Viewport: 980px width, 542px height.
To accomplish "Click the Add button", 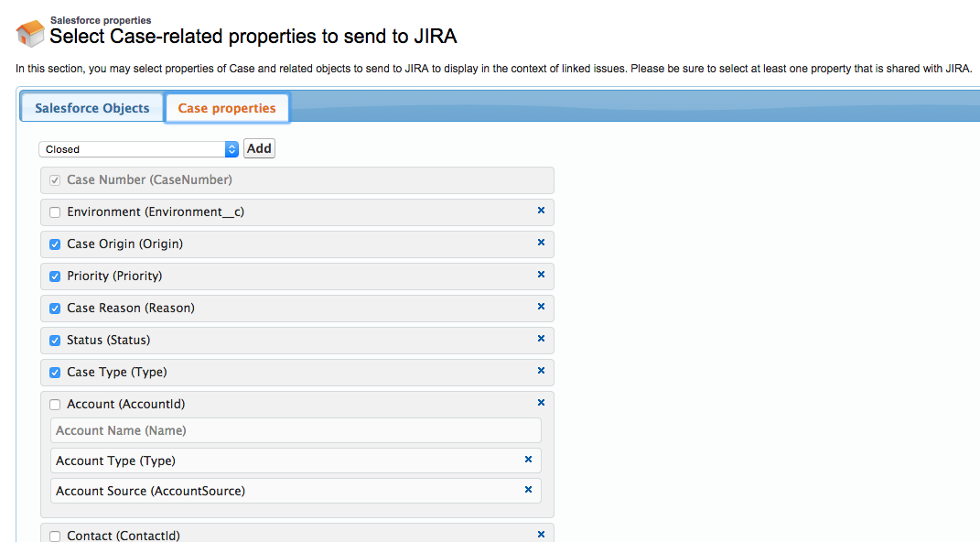I will point(259,149).
